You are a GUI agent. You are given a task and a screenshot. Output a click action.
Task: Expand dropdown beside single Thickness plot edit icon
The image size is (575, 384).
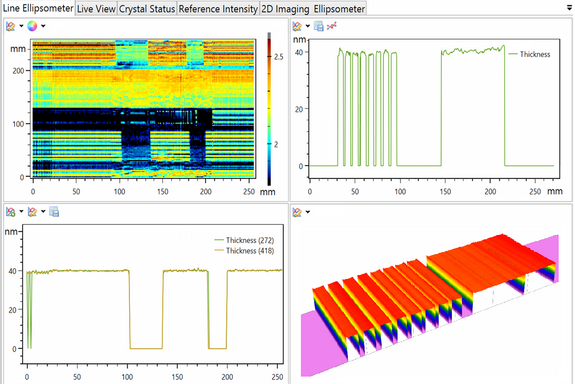[x=308, y=26]
